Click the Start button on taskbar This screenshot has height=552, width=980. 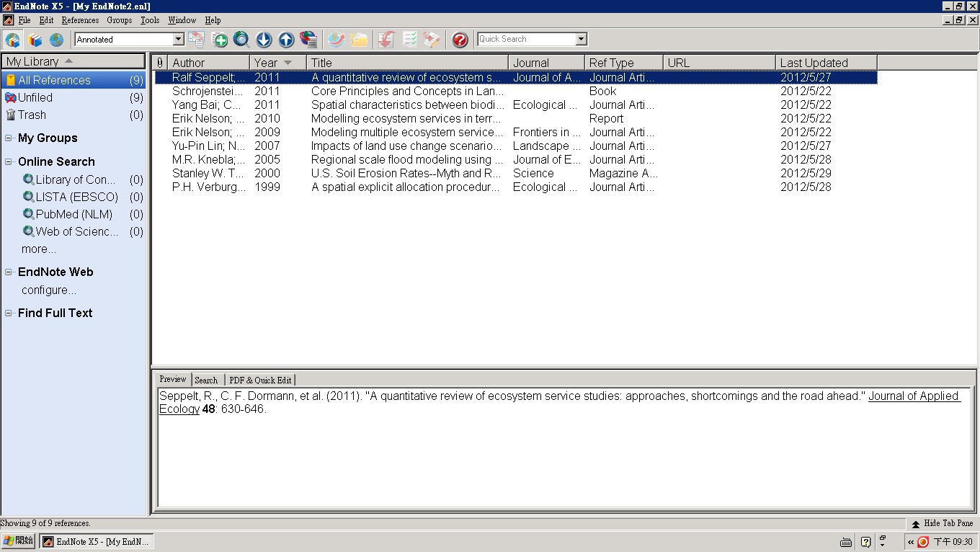pyautogui.click(x=19, y=541)
